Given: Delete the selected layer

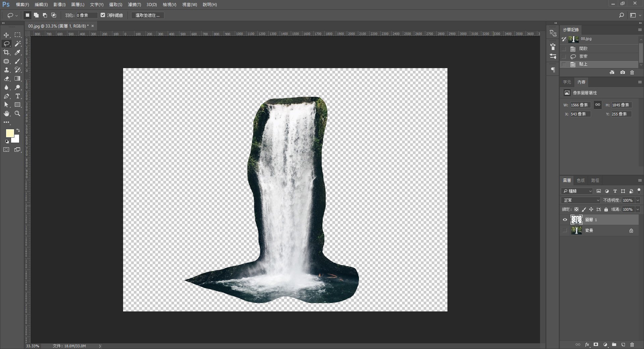Looking at the screenshot, I should click(x=632, y=345).
